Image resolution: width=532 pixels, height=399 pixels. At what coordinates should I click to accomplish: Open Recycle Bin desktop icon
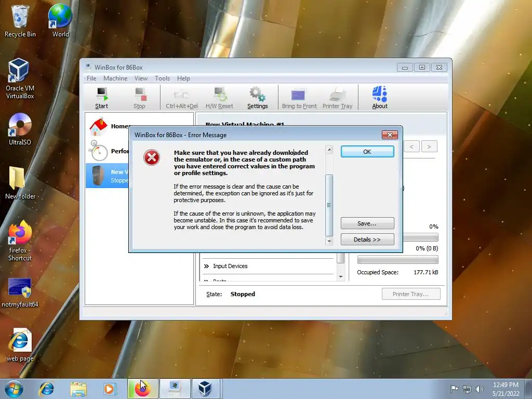pyautogui.click(x=20, y=21)
